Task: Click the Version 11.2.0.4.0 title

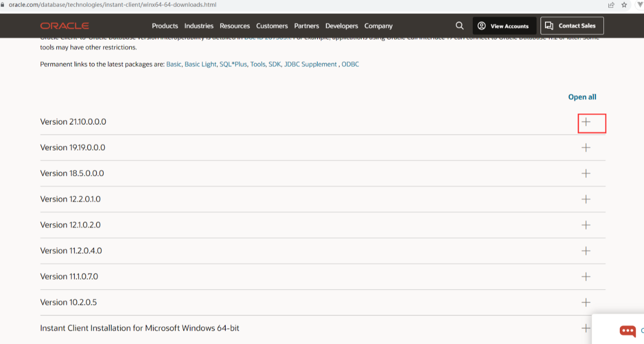Action: point(71,250)
